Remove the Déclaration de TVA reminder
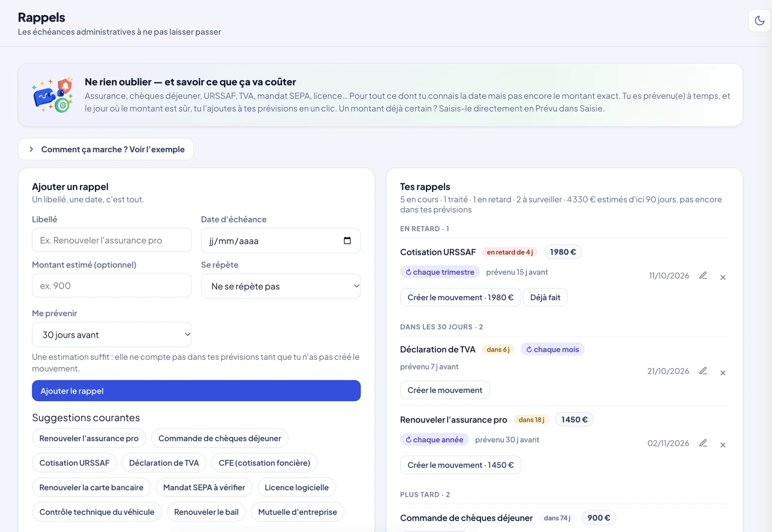The image size is (772, 532). (723, 372)
